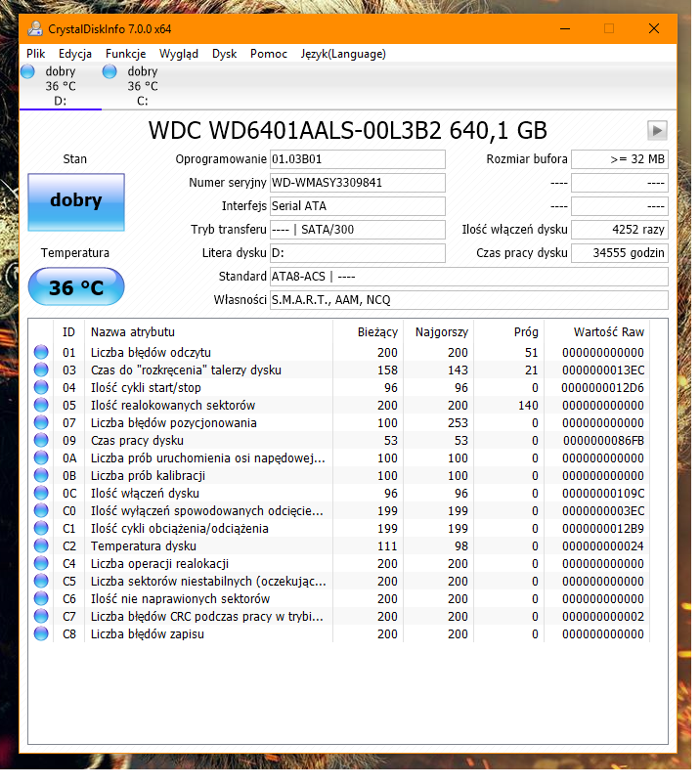Click the status orb for attribute C6

[41, 599]
